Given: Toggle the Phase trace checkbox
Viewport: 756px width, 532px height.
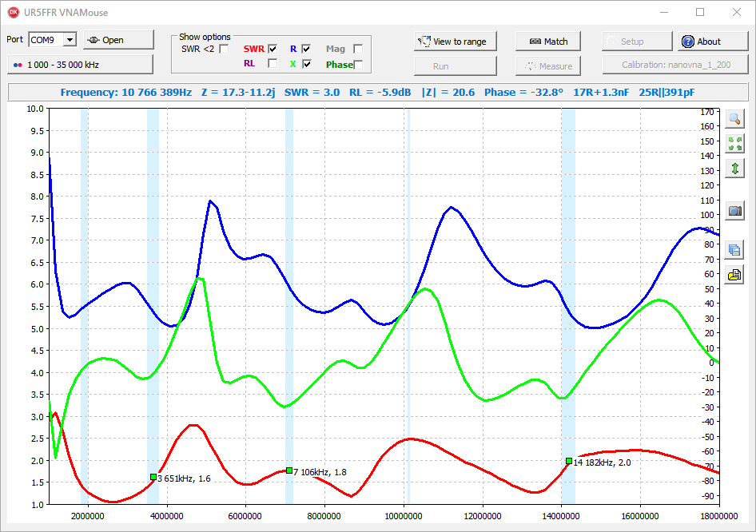Looking at the screenshot, I should tap(358, 64).
